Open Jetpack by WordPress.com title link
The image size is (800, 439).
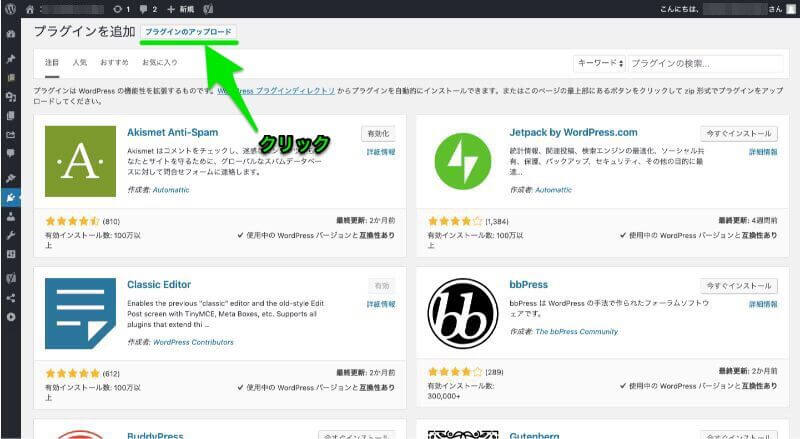click(573, 132)
